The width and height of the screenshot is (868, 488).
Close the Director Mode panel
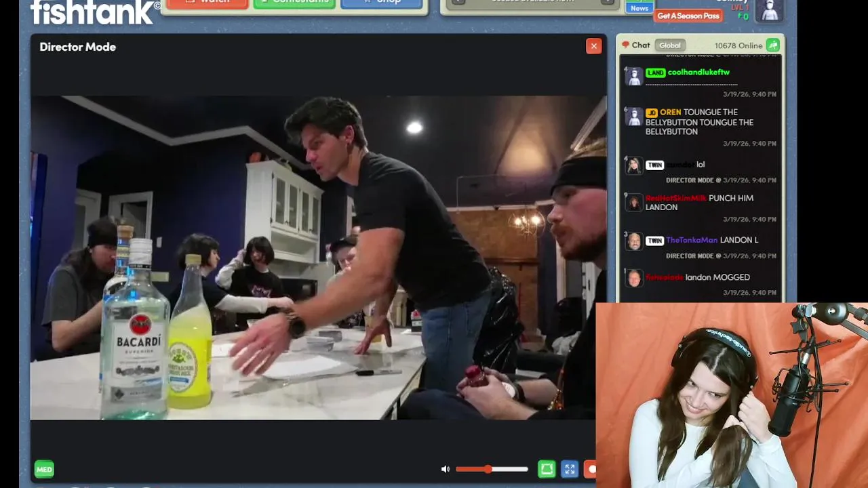click(593, 46)
